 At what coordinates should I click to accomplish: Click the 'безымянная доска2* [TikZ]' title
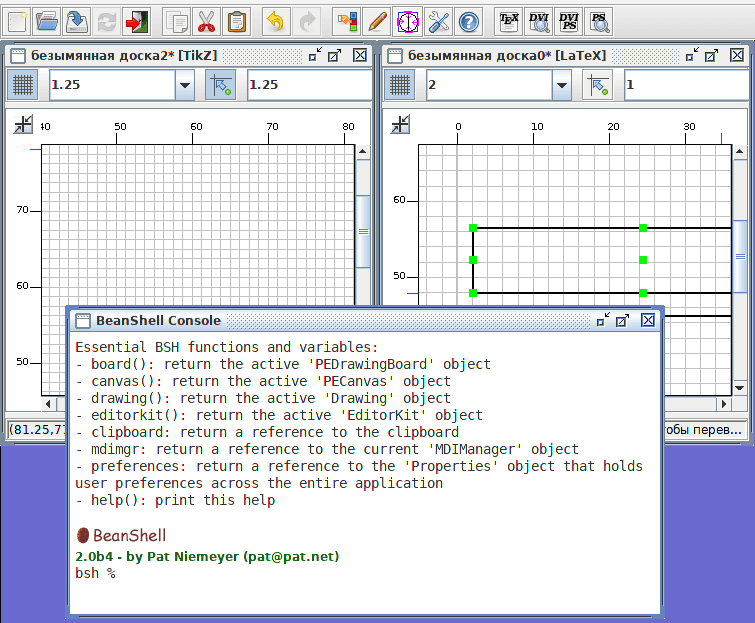coord(124,56)
